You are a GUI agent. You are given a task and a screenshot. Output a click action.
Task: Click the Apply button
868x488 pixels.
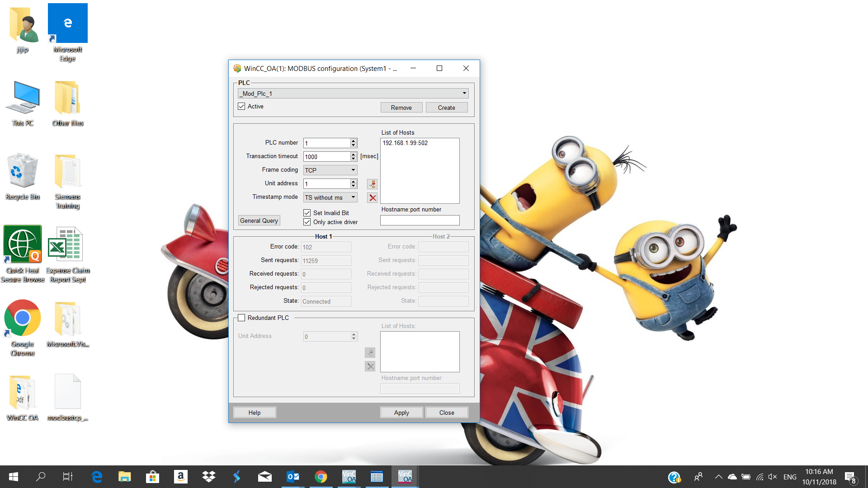point(401,413)
